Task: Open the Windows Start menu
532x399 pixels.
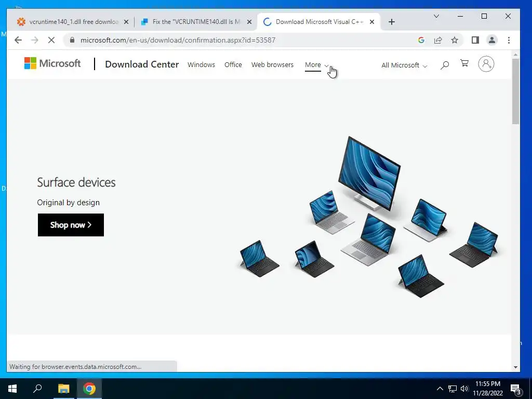Action: [12, 389]
